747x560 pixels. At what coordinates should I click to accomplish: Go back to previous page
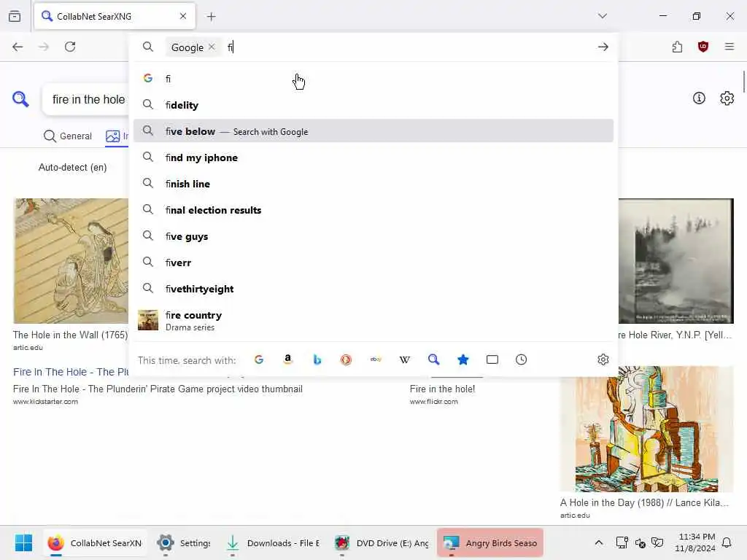tap(18, 47)
